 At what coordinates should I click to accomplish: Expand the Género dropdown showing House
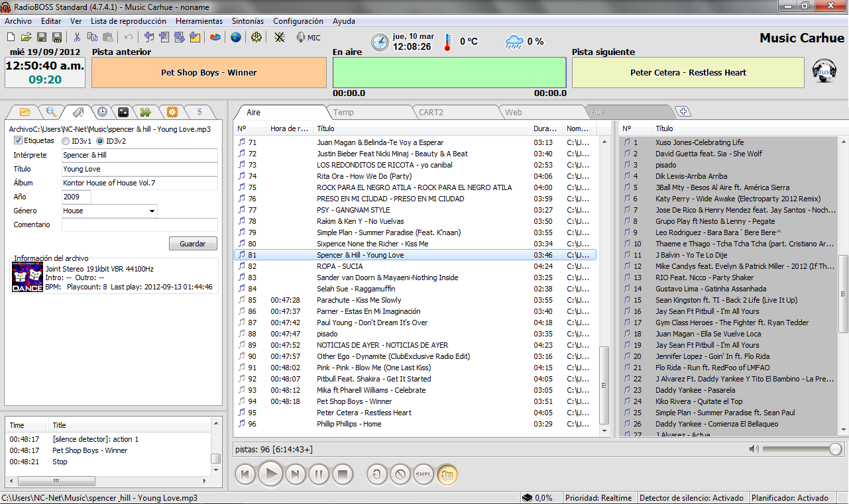tap(152, 211)
